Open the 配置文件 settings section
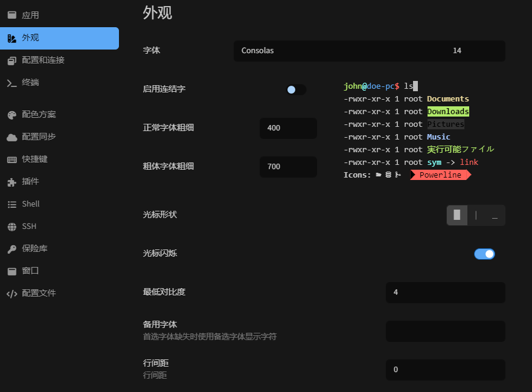This screenshot has height=392, width=532. coord(39,294)
